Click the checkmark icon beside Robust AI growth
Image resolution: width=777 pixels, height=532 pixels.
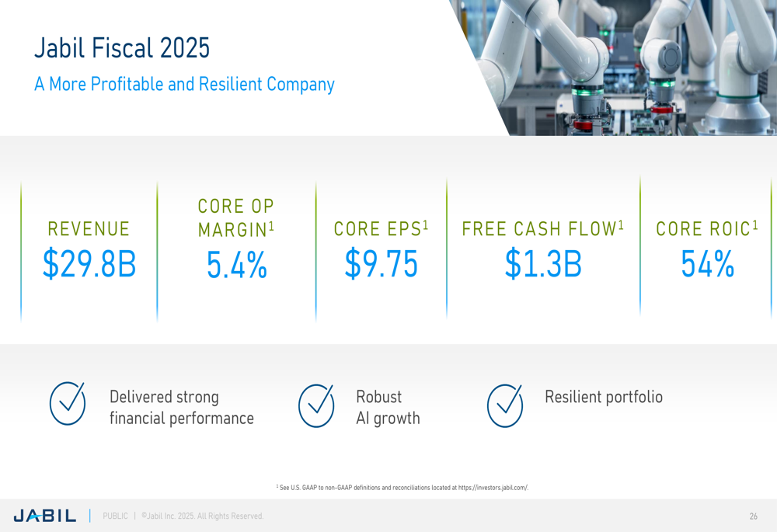coord(316,405)
